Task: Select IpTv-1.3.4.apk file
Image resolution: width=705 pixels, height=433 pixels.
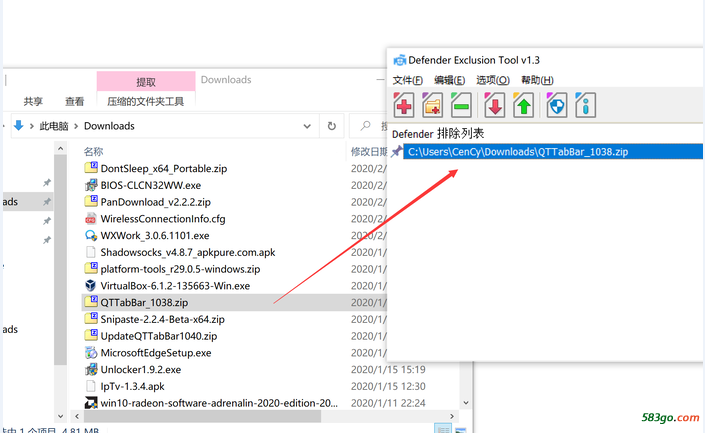Action: click(132, 386)
